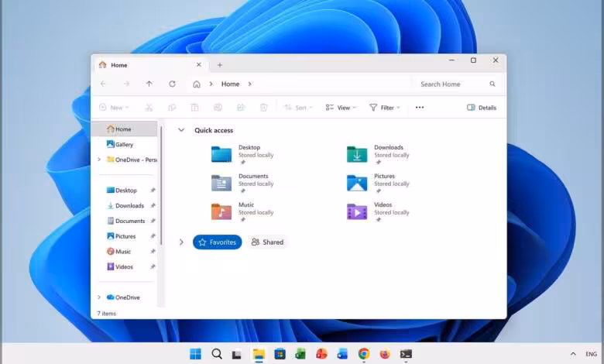This screenshot has height=364, width=604.
Task: Select Videos in navigation pane
Action: [x=125, y=266]
